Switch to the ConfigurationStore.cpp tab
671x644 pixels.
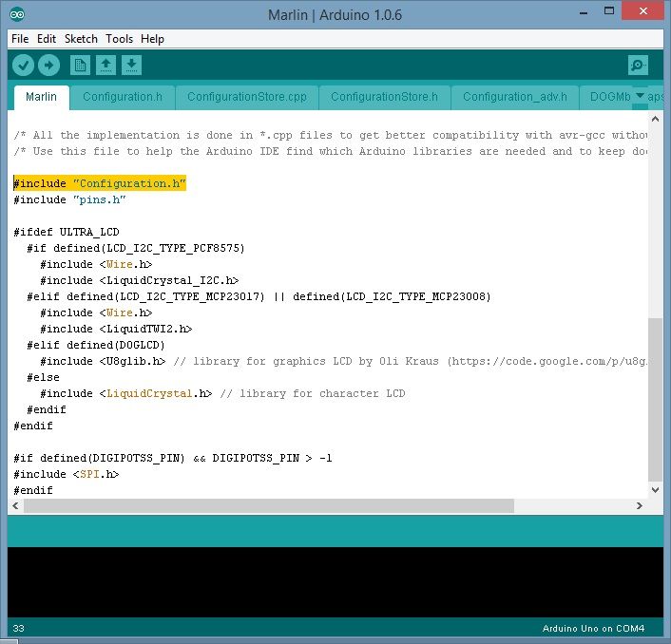[x=247, y=97]
